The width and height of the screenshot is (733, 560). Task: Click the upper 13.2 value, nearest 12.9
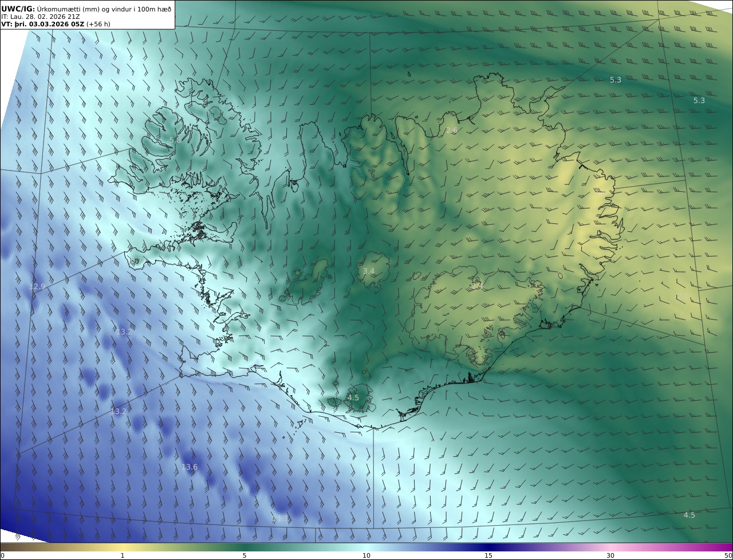(124, 332)
